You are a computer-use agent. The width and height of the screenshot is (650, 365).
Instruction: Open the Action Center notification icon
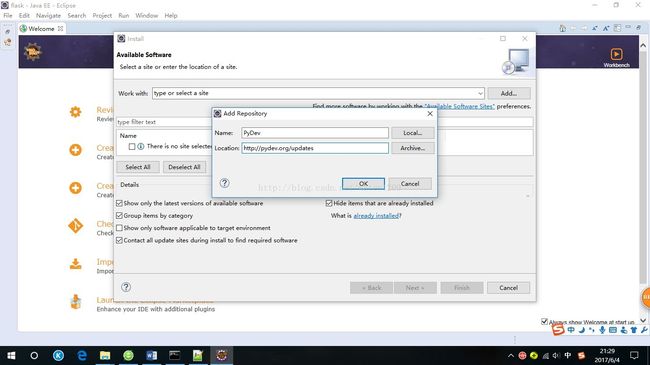tap(634, 355)
